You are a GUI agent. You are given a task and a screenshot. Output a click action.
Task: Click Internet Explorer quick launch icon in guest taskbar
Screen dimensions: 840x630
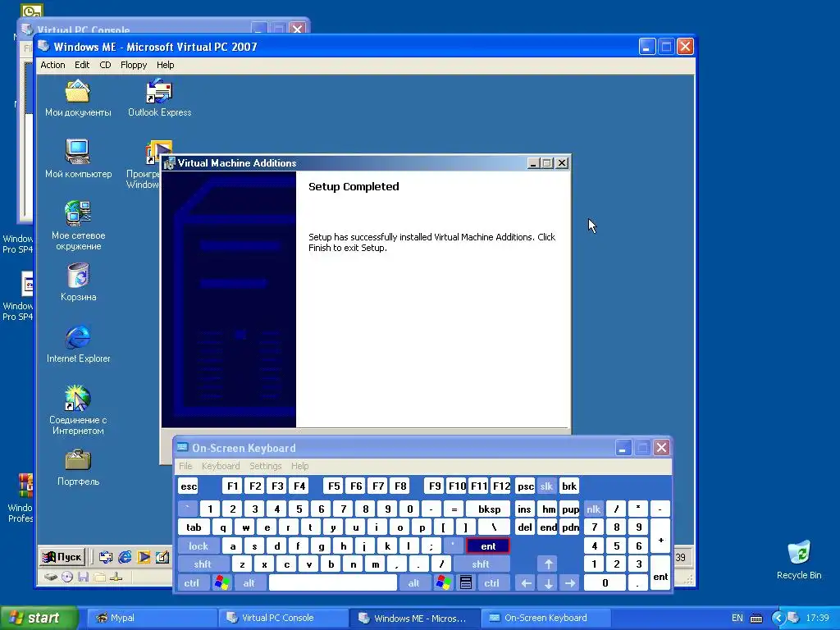pos(125,557)
